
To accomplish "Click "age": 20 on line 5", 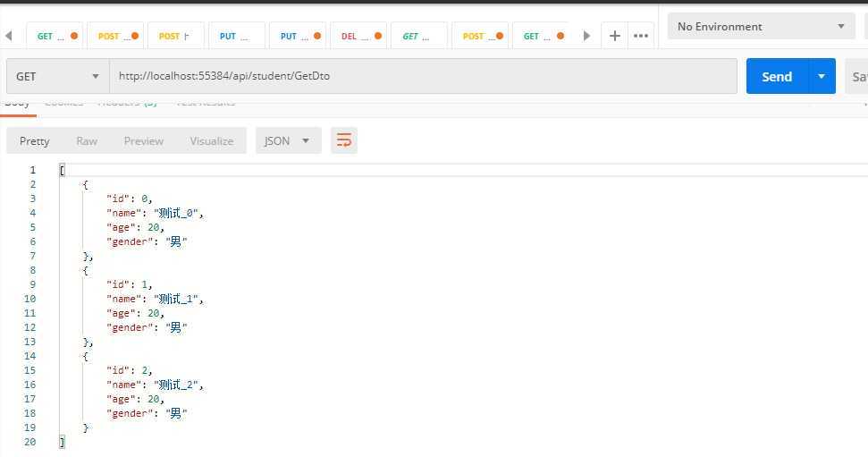I will (x=135, y=228).
